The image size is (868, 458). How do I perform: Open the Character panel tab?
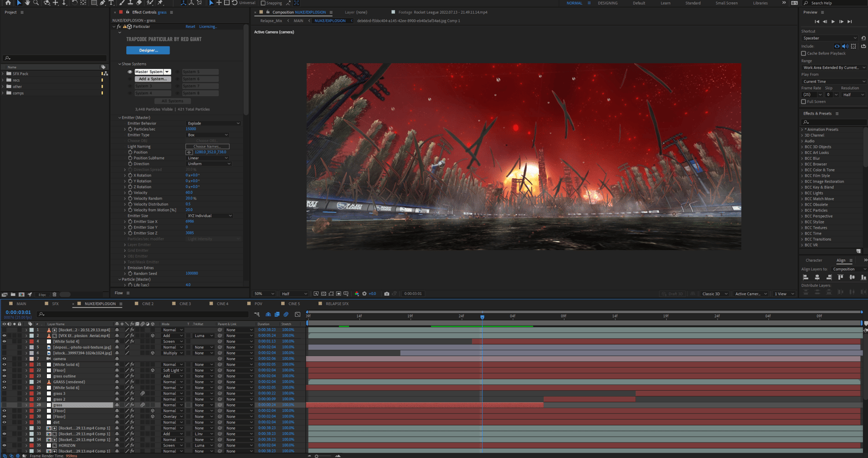814,261
